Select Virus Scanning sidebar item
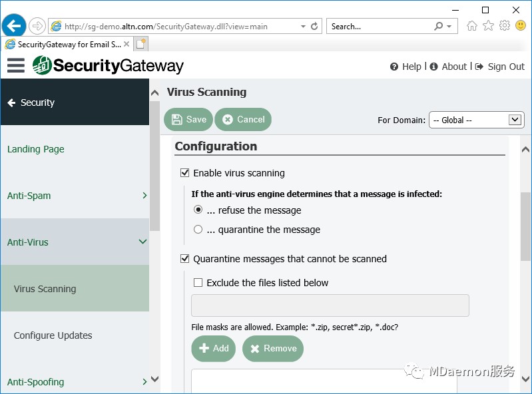This screenshot has height=394, width=532. click(x=75, y=289)
